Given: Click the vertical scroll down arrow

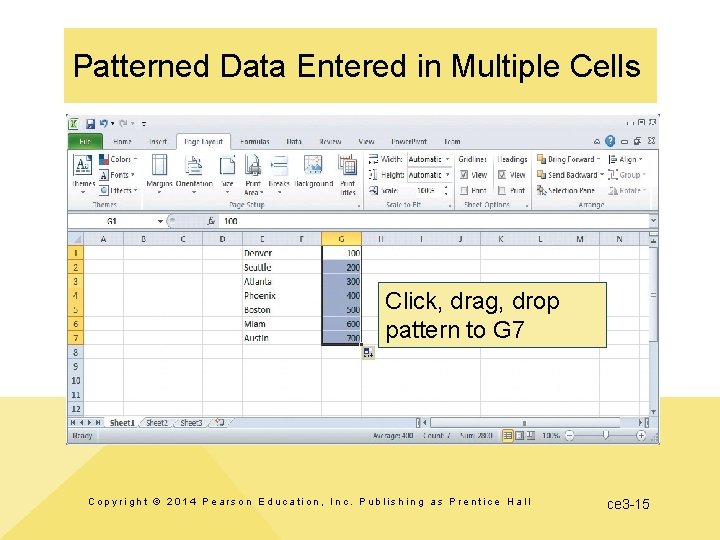Looking at the screenshot, I should [x=653, y=412].
